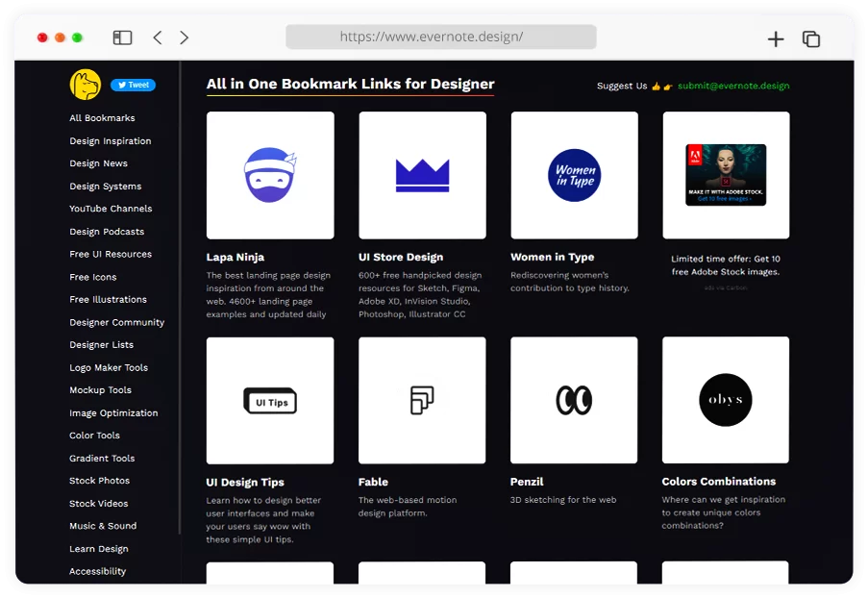This screenshot has width=868, height=598.
Task: Click the sidebar vertical scrollbar
Action: click(180, 298)
